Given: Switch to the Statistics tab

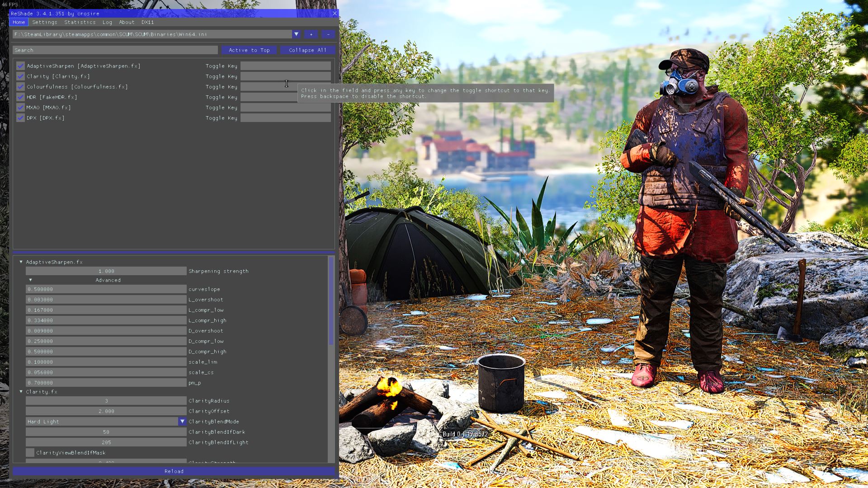Looking at the screenshot, I should click(x=80, y=22).
